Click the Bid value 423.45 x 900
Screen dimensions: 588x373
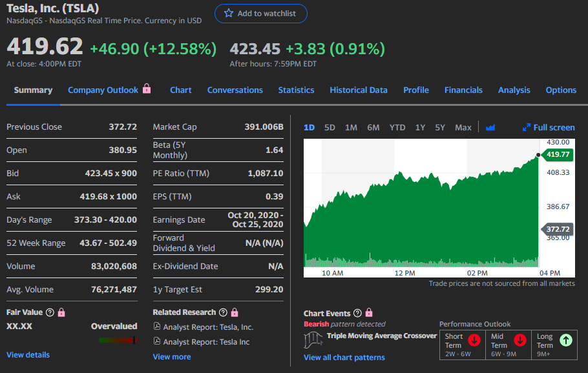click(x=111, y=174)
